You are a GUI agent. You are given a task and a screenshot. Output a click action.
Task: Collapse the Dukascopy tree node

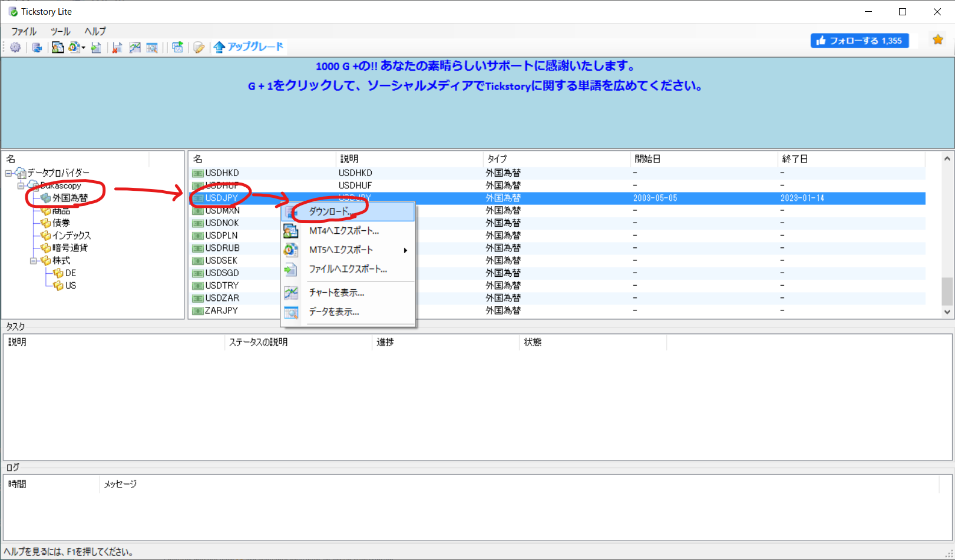tap(21, 185)
